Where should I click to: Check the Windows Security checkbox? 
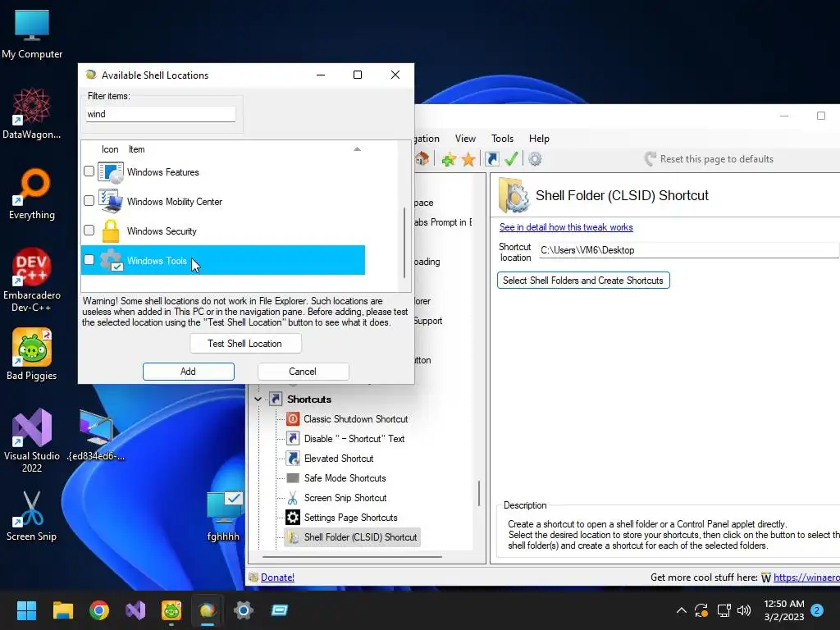point(89,231)
